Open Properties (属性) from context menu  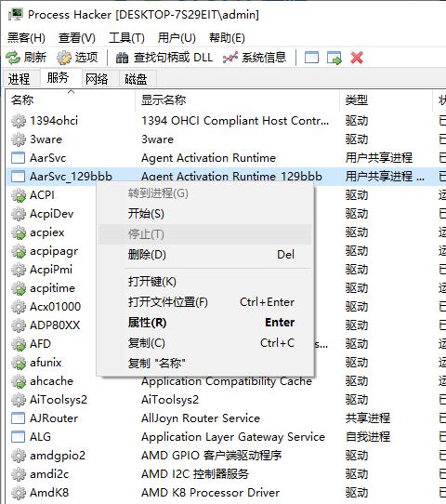[x=204, y=323]
